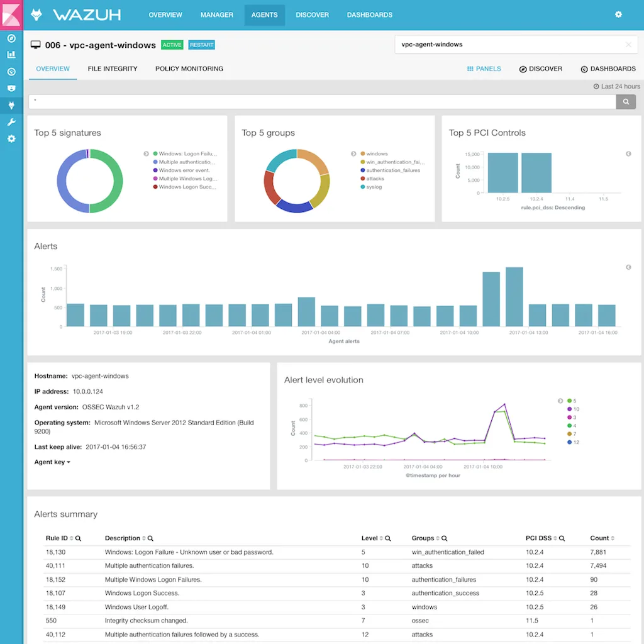Click the Restart agent button
Viewport: 644px width, 644px height.
(x=201, y=45)
